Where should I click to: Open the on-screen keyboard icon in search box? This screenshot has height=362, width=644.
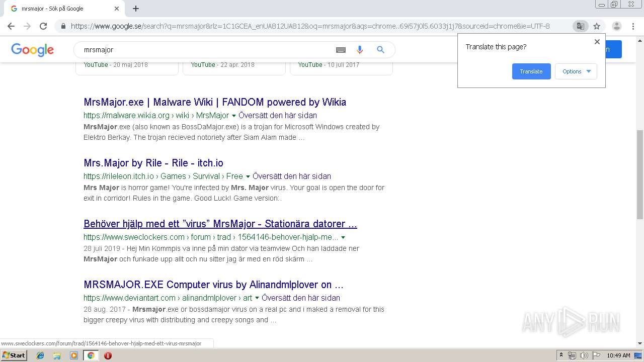341,50
